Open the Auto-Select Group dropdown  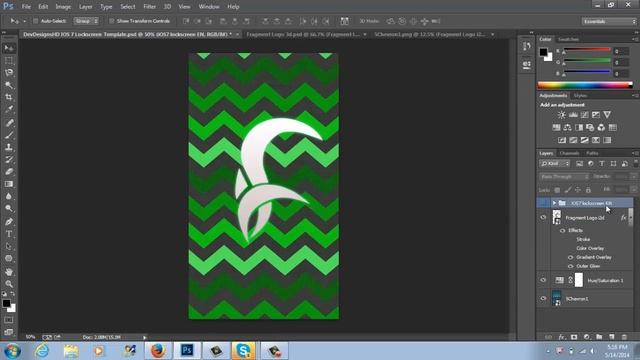(x=86, y=21)
